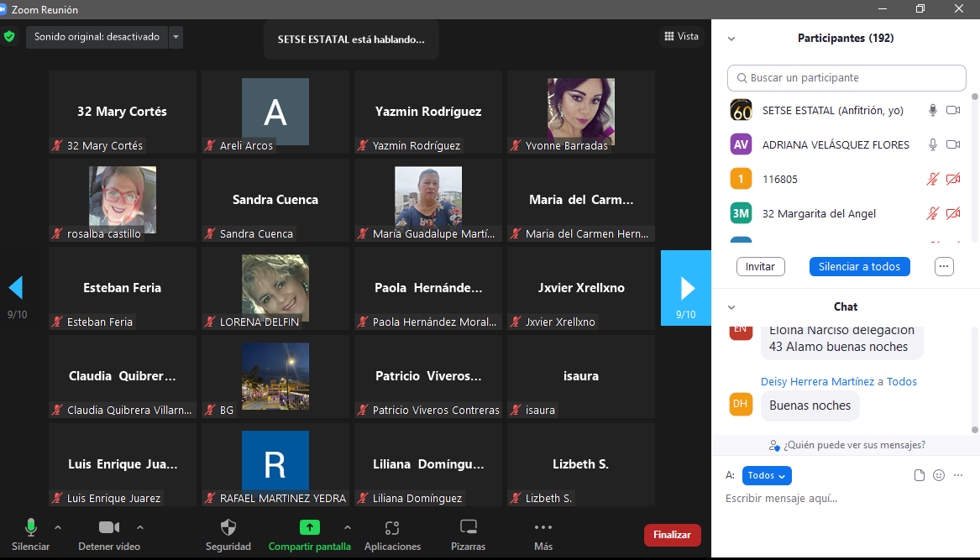Open the Más three-dots menu

pyautogui.click(x=543, y=528)
